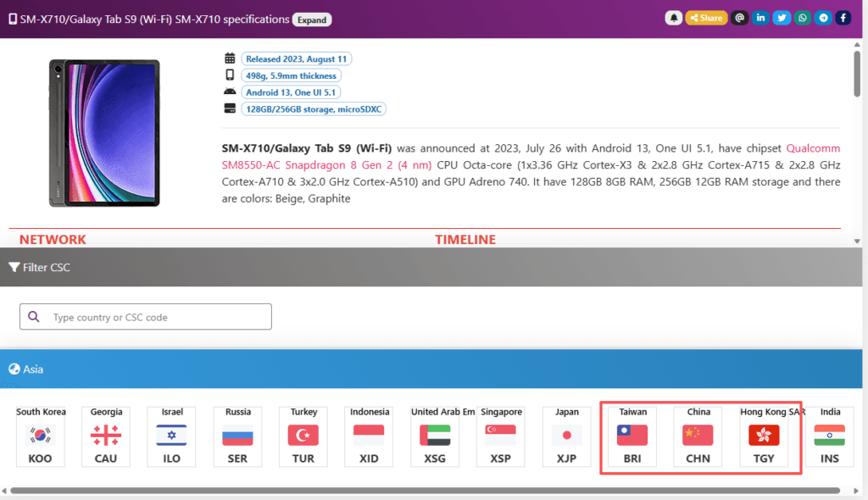Viewport: 868px width, 500px height.
Task: Share on Telegram icon
Action: coord(823,19)
